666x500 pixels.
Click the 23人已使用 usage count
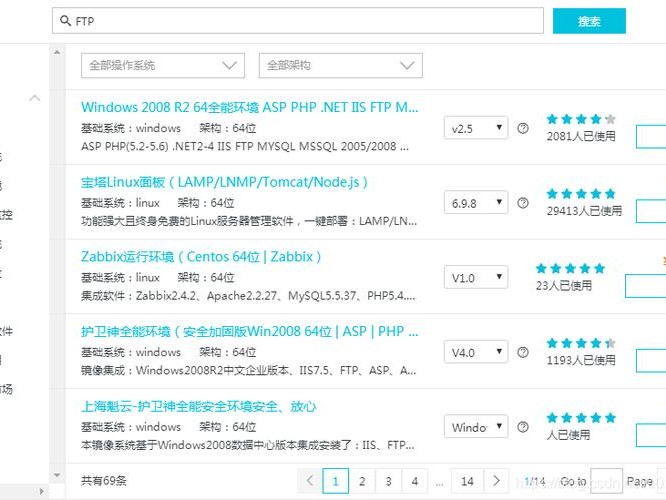click(x=564, y=285)
